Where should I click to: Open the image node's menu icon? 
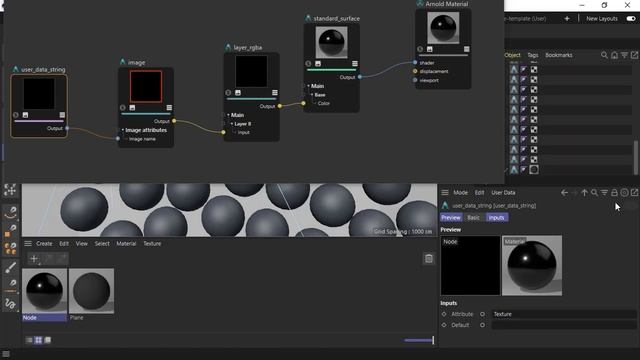coord(169,108)
